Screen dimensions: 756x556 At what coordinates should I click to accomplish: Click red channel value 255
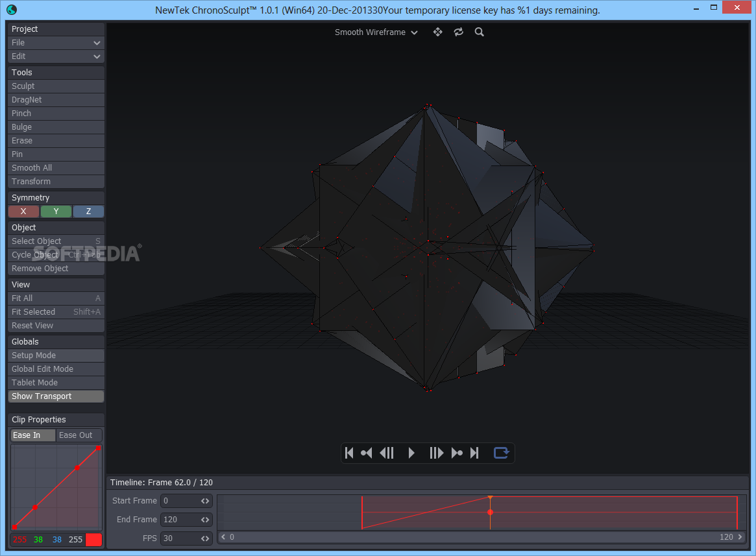[19, 540]
